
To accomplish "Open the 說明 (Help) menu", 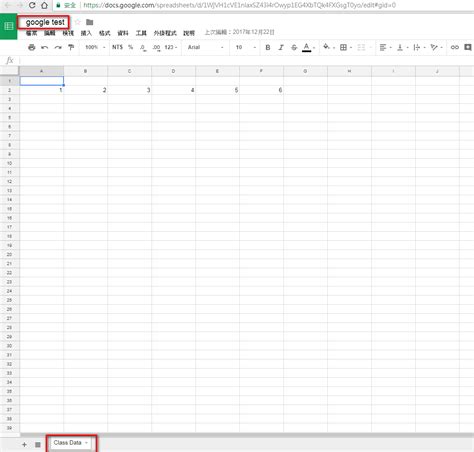I will point(189,33).
